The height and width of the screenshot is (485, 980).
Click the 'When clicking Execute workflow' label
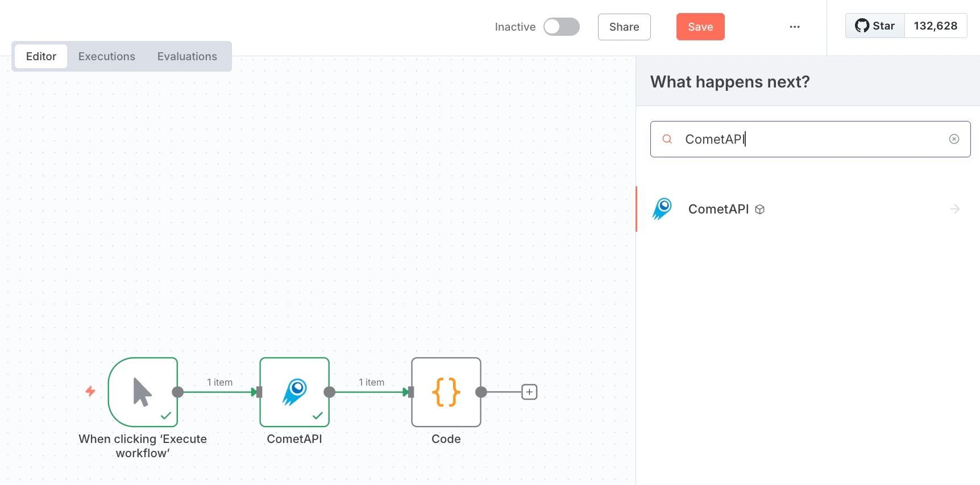coord(143,446)
